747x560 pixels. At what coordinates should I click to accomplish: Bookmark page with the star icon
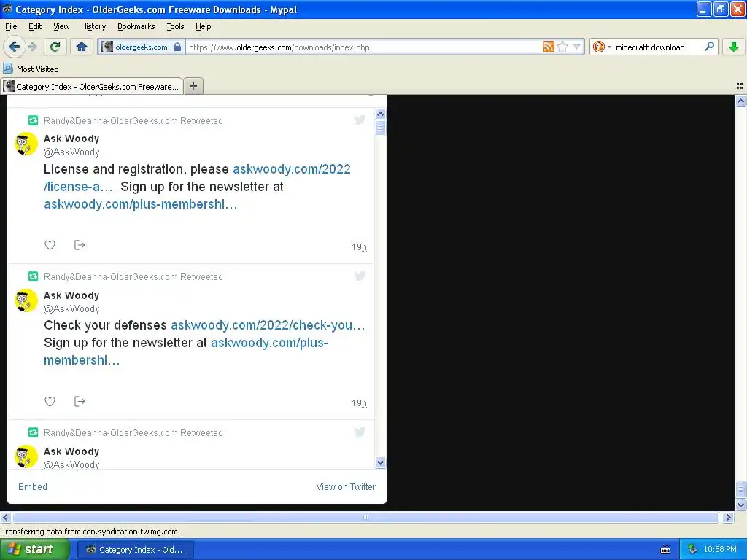(x=562, y=47)
